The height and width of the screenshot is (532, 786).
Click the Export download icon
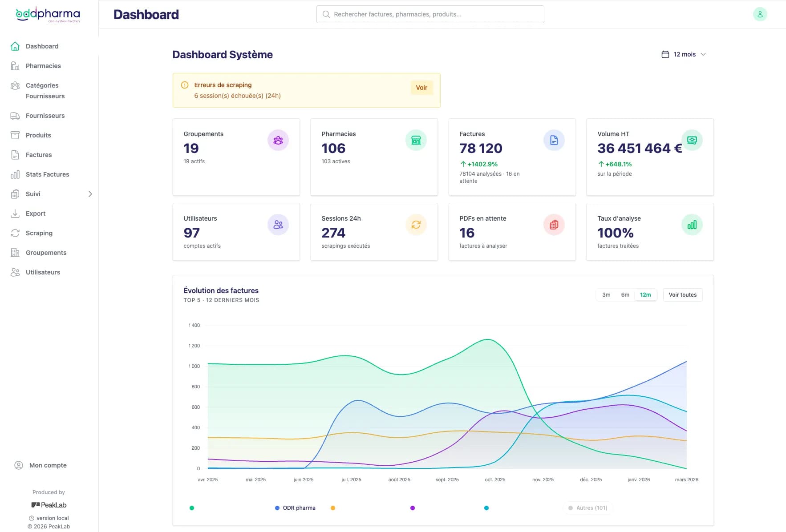click(15, 214)
